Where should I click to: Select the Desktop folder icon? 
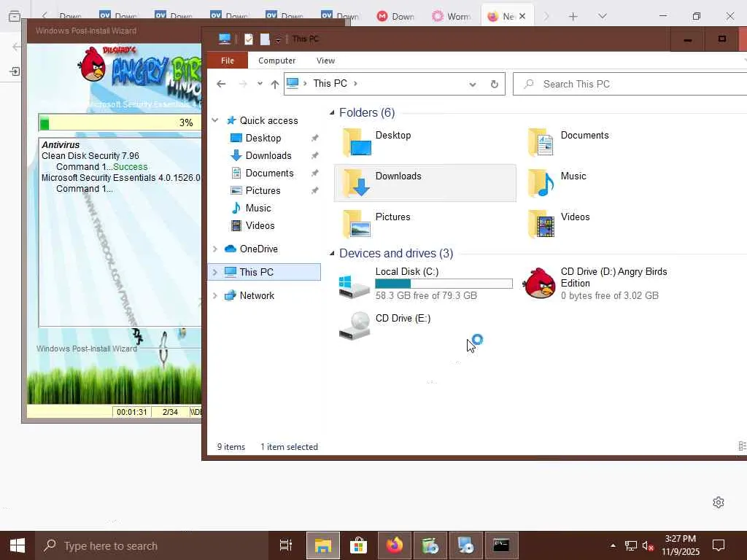[357, 142]
